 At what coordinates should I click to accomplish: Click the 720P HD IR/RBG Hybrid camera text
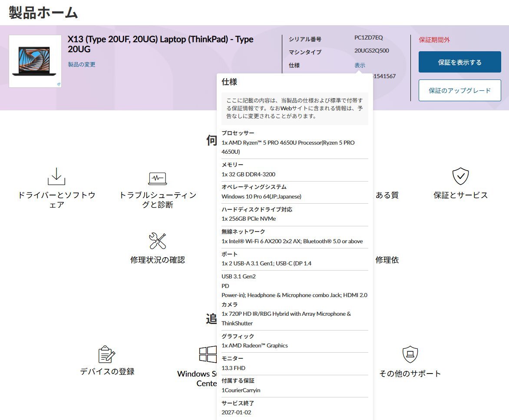286,318
